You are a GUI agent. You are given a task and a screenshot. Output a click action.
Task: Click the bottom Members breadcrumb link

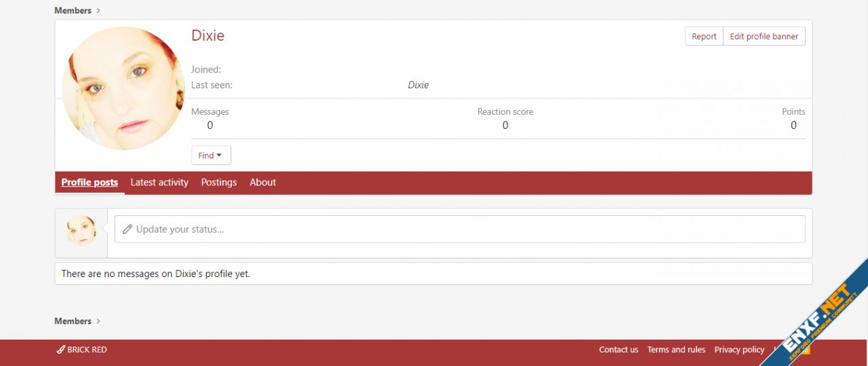tap(73, 321)
